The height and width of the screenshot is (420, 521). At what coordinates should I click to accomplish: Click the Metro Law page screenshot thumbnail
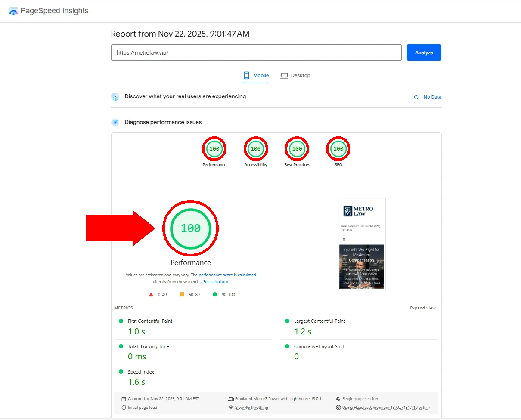(361, 244)
